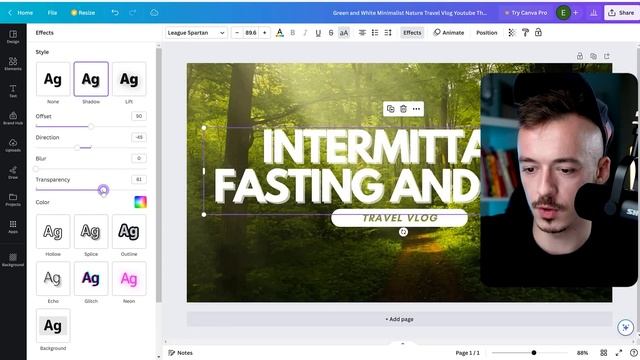Apply the Glitch text effect
640x360 pixels.
click(x=91, y=279)
